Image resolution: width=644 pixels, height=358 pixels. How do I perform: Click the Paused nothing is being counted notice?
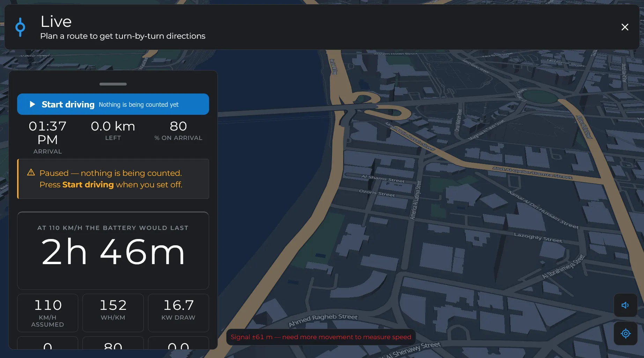click(x=113, y=179)
